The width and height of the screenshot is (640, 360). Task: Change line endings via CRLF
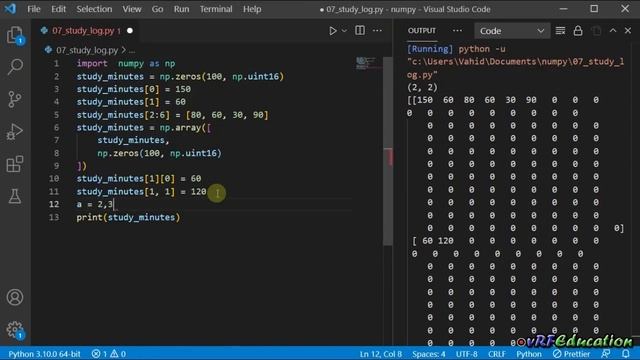(x=496, y=354)
